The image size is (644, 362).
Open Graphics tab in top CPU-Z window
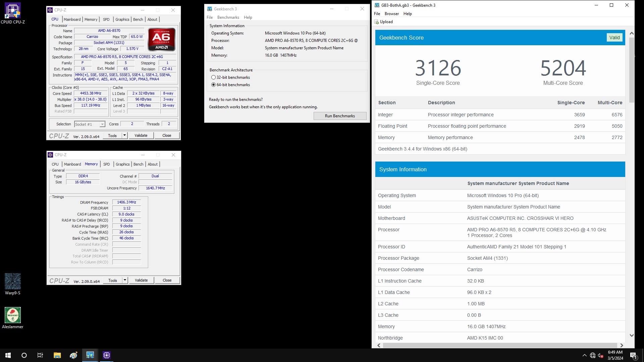click(x=122, y=19)
